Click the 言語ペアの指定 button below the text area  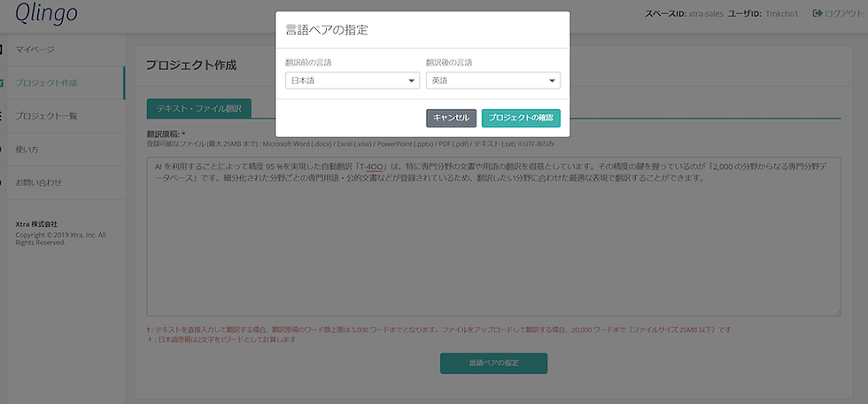pyautogui.click(x=494, y=363)
